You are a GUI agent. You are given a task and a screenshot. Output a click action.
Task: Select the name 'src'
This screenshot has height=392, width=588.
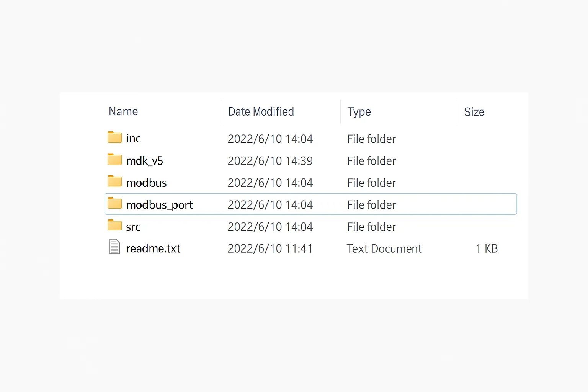(x=133, y=227)
